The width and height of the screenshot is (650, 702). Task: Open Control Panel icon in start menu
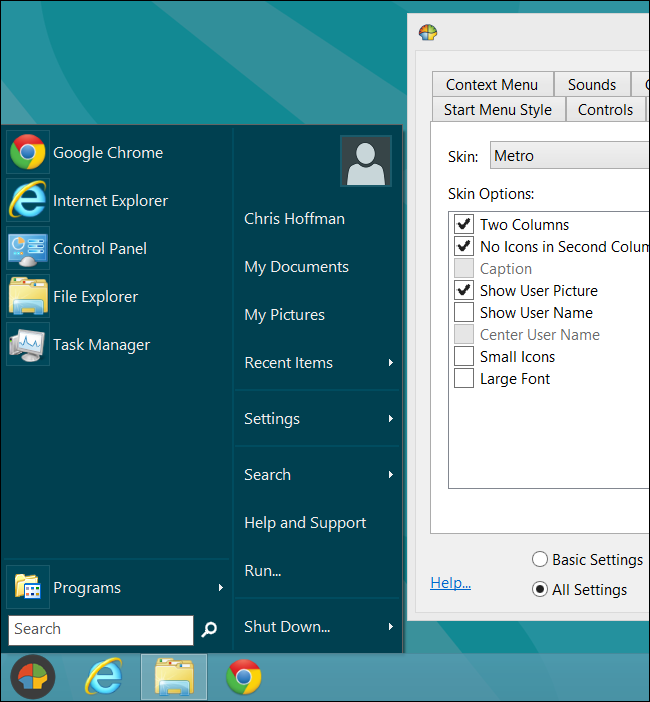[x=28, y=248]
